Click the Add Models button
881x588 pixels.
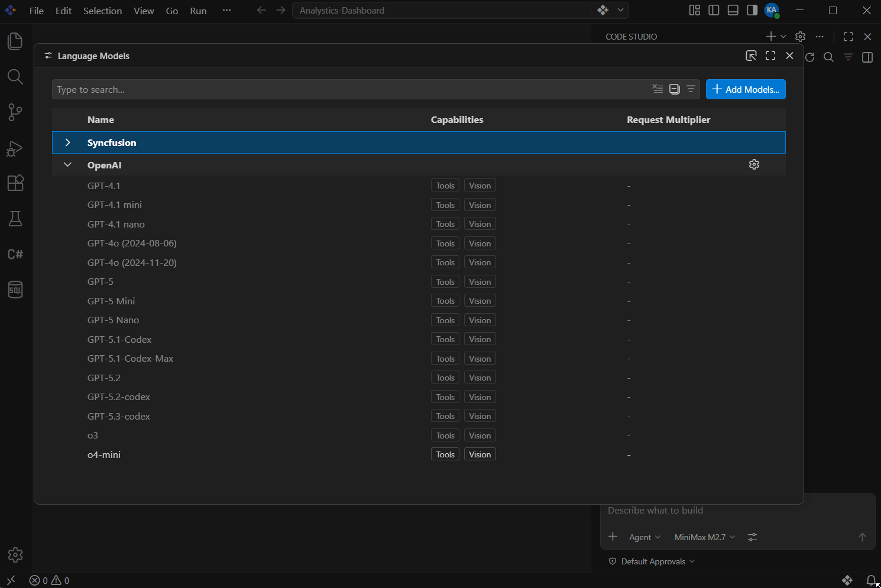coord(746,89)
